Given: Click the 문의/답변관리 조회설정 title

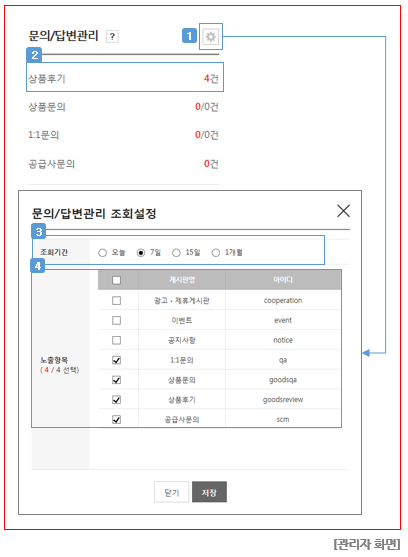Looking at the screenshot, I should [x=94, y=213].
